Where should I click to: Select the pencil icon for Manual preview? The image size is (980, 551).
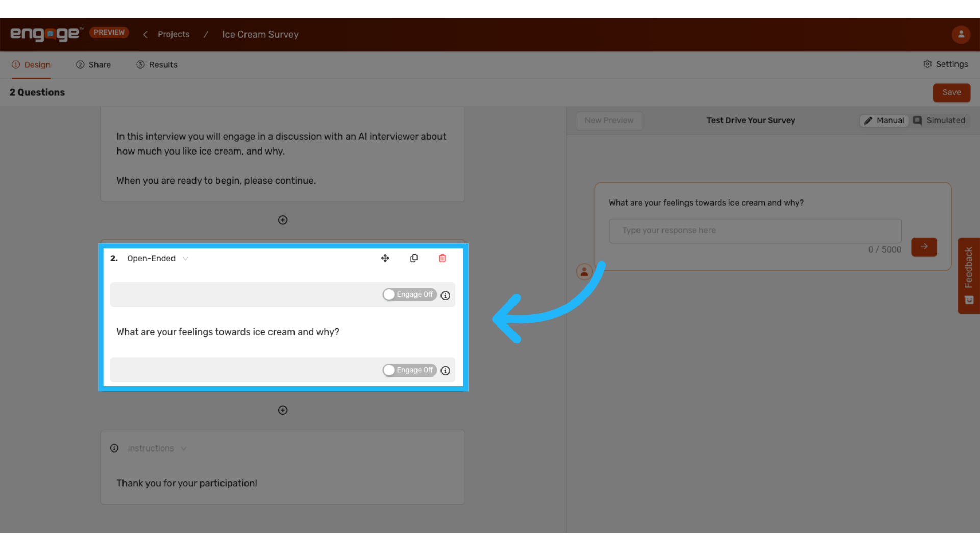869,120
